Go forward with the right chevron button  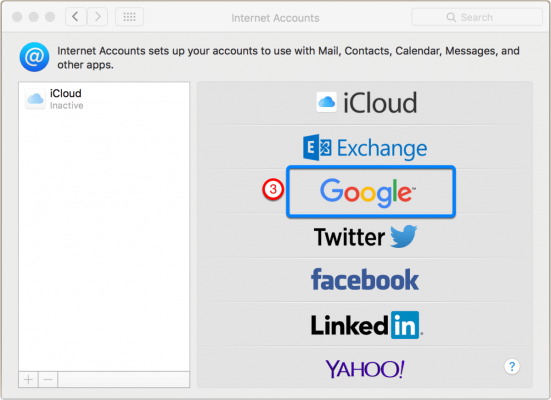pyautogui.click(x=97, y=17)
